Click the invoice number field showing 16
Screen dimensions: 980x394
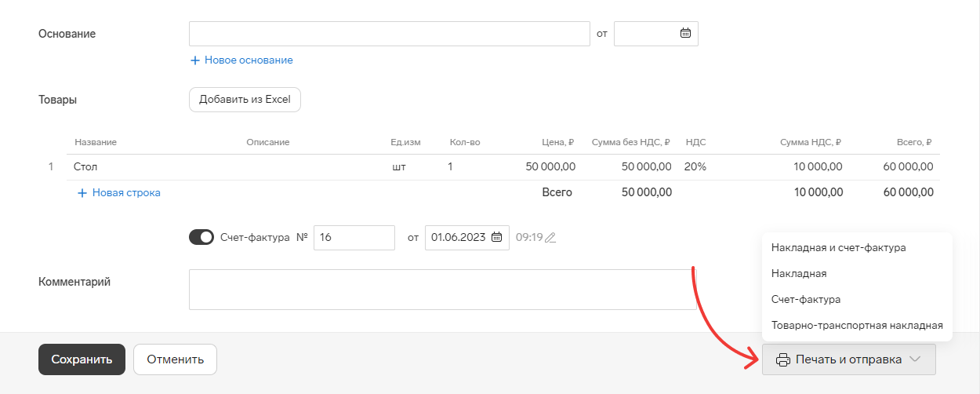coord(354,238)
